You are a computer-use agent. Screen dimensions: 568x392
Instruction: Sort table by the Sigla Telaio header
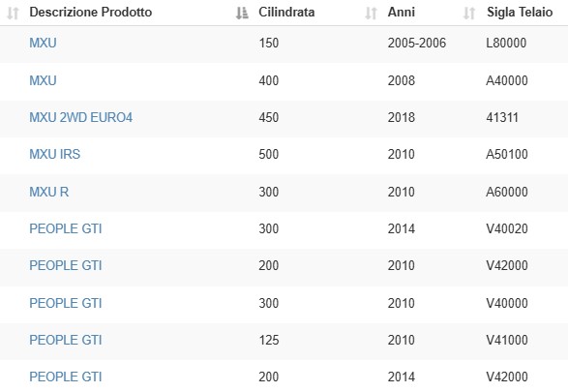click(520, 13)
